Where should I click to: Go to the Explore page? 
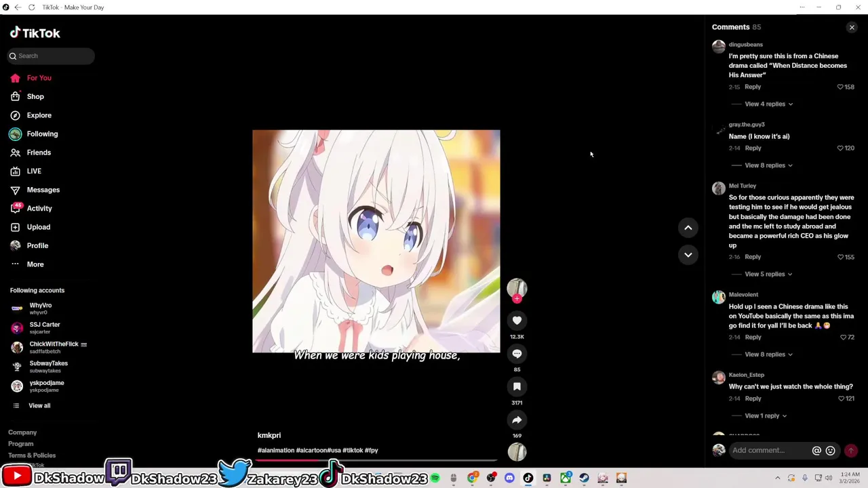point(31,115)
